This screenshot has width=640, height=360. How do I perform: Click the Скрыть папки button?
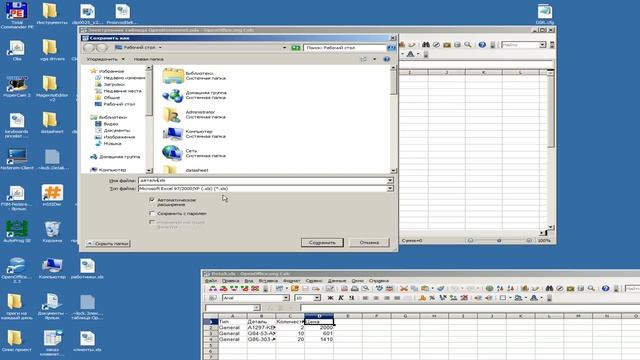coord(108,244)
